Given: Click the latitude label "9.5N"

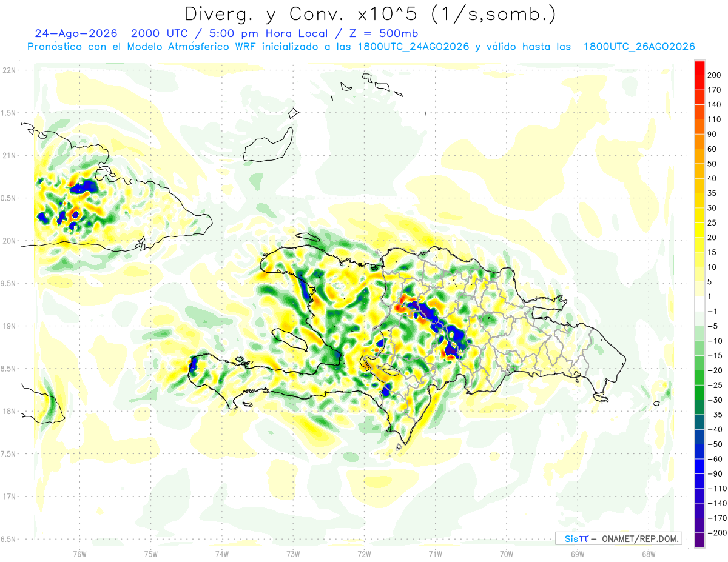Looking at the screenshot, I should tap(9, 283).
